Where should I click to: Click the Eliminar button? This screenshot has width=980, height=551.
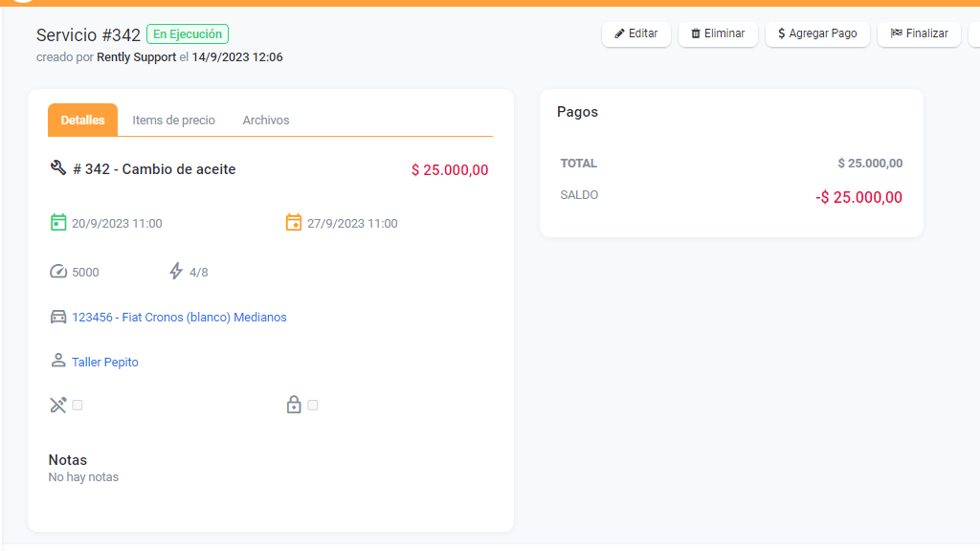click(x=718, y=33)
